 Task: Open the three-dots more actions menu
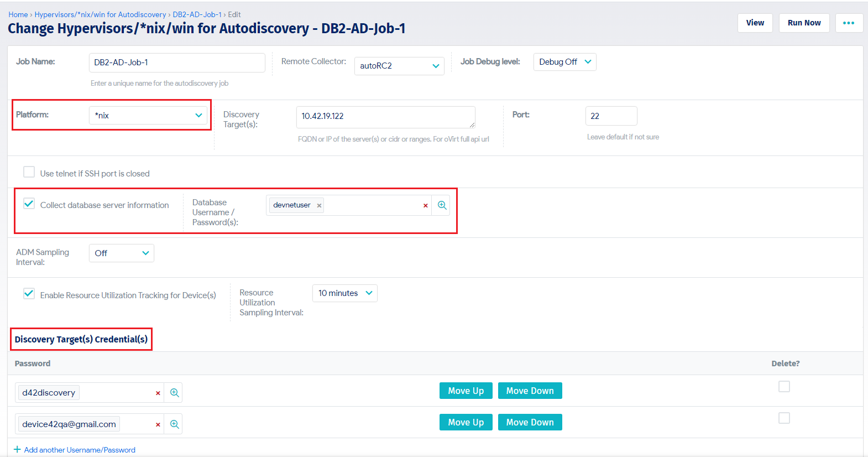(849, 23)
